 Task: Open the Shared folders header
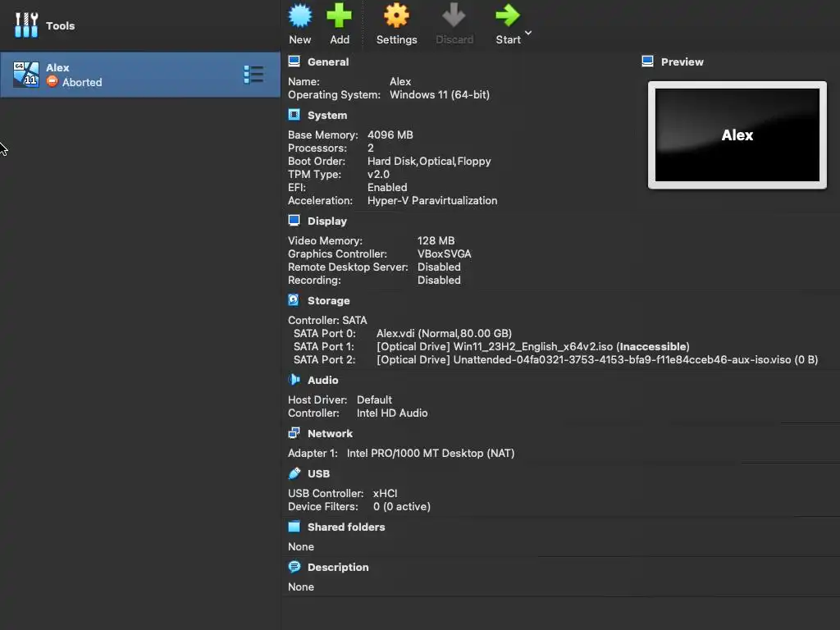(x=346, y=527)
